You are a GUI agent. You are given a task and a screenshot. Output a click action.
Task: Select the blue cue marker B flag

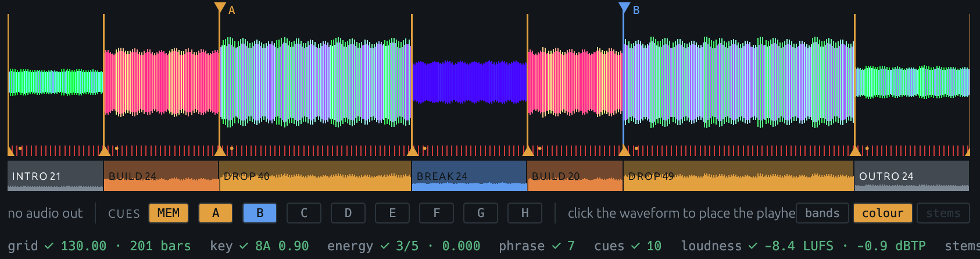[624, 8]
